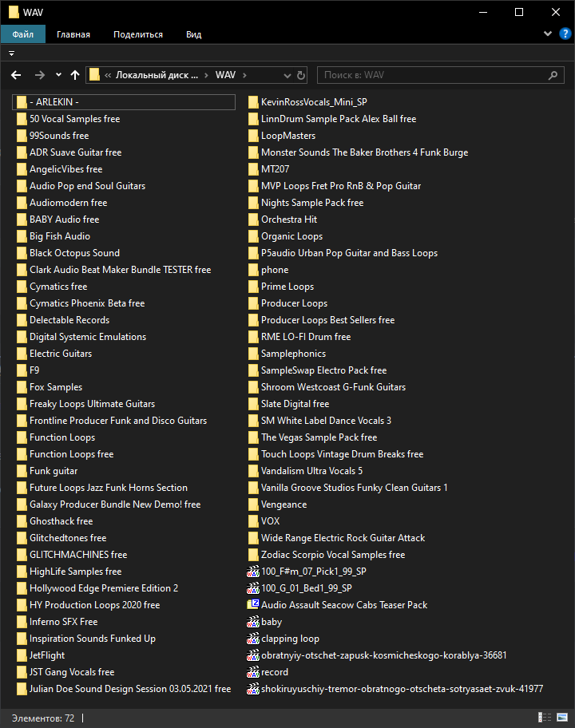Screen dimensions: 575x728
Task: Show hidden path levels double chevron
Action: click(x=108, y=75)
